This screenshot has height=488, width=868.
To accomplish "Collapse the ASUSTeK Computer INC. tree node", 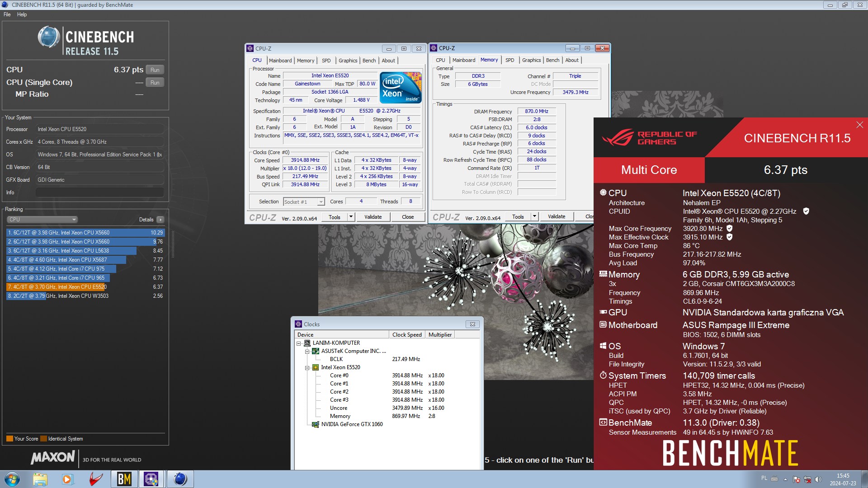I will [x=307, y=352].
